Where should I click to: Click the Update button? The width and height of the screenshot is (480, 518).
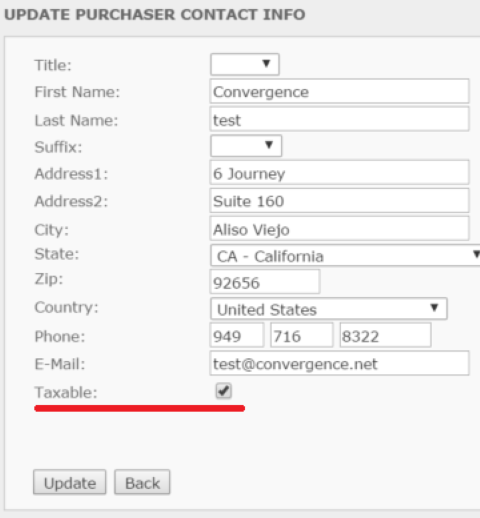(70, 482)
